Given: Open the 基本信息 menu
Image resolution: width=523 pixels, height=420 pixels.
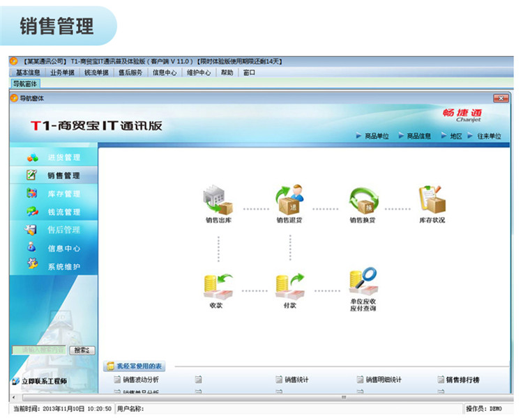Looking at the screenshot, I should 28,72.
